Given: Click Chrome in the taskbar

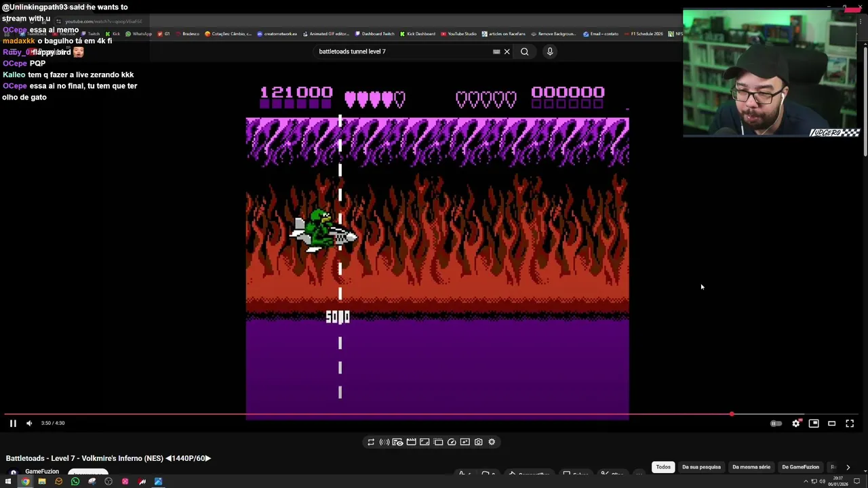Looking at the screenshot, I should point(25,482).
